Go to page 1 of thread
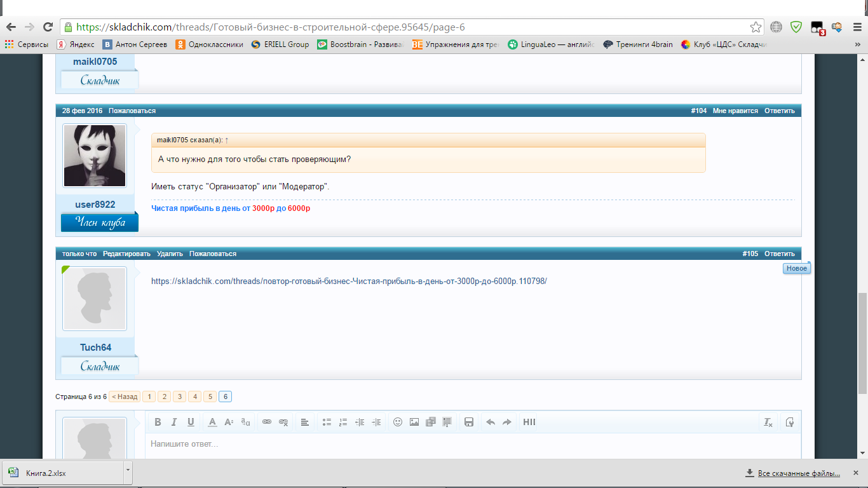Screen dimensions: 868x488 coord(149,396)
